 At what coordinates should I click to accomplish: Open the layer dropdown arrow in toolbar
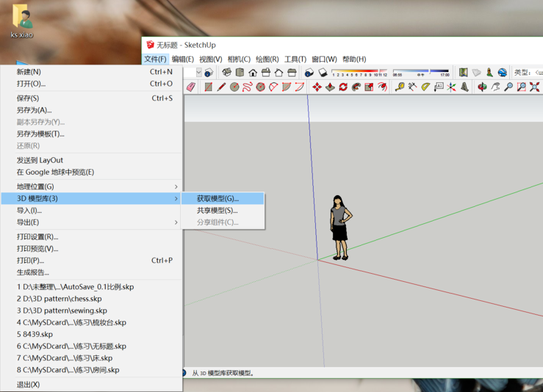tap(199, 73)
